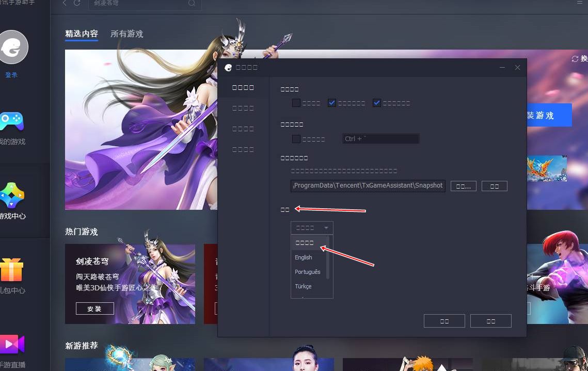This screenshot has height=371, width=588.
Task: Choose Português in the language list
Action: click(x=308, y=272)
